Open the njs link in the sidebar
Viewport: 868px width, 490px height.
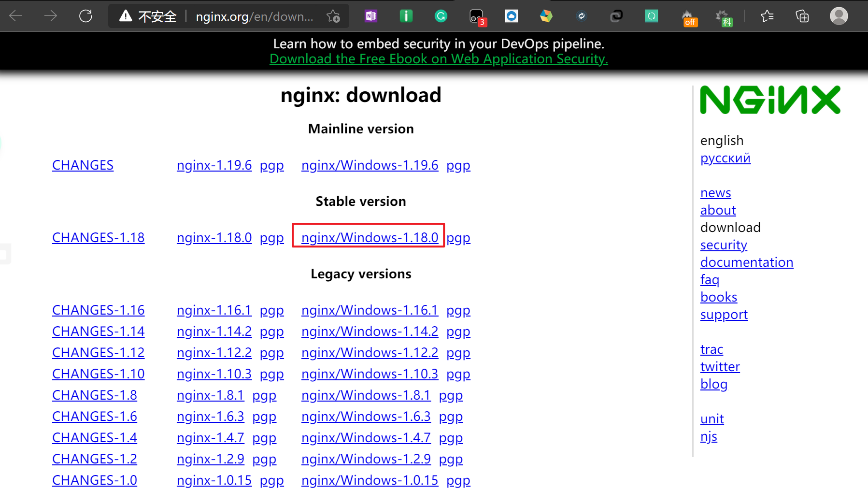[x=709, y=436]
